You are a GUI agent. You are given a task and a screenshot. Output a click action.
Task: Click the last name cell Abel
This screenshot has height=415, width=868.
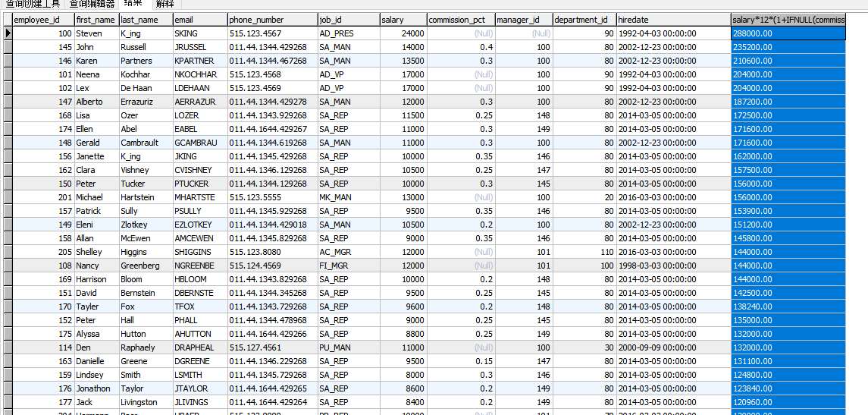coord(146,129)
